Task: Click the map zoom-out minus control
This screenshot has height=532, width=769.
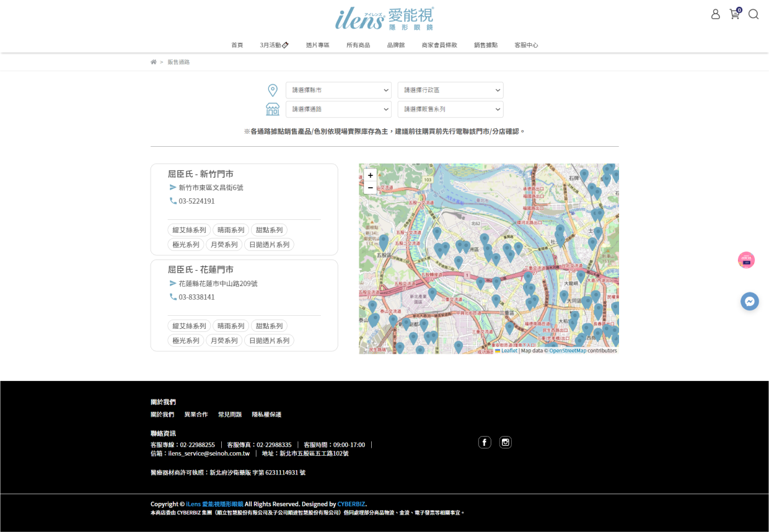Action: point(370,188)
